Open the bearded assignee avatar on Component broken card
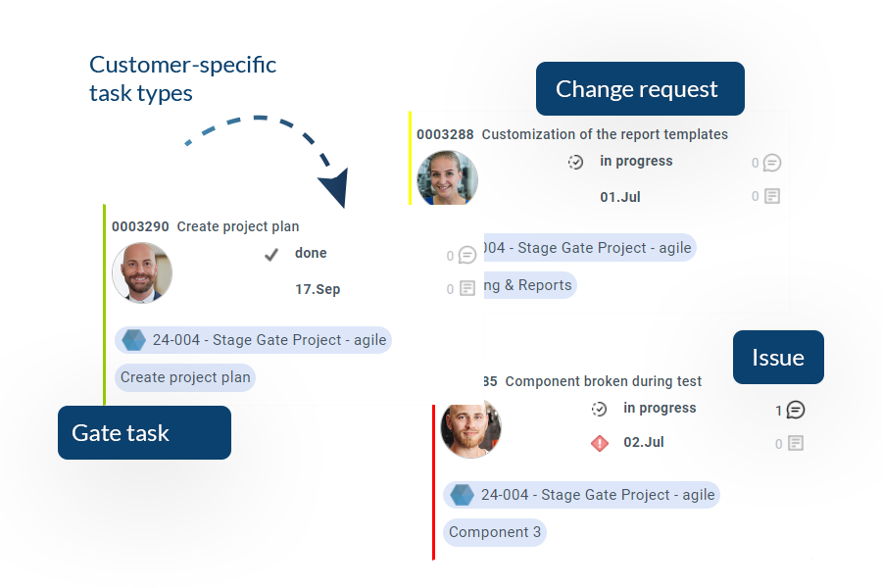 pyautogui.click(x=470, y=429)
